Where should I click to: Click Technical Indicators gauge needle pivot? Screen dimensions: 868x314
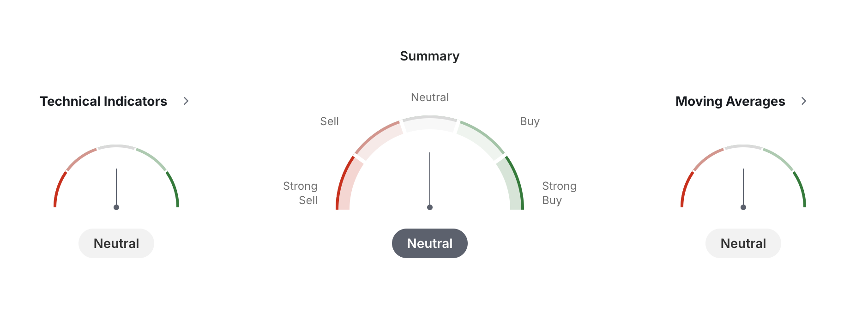click(x=116, y=207)
